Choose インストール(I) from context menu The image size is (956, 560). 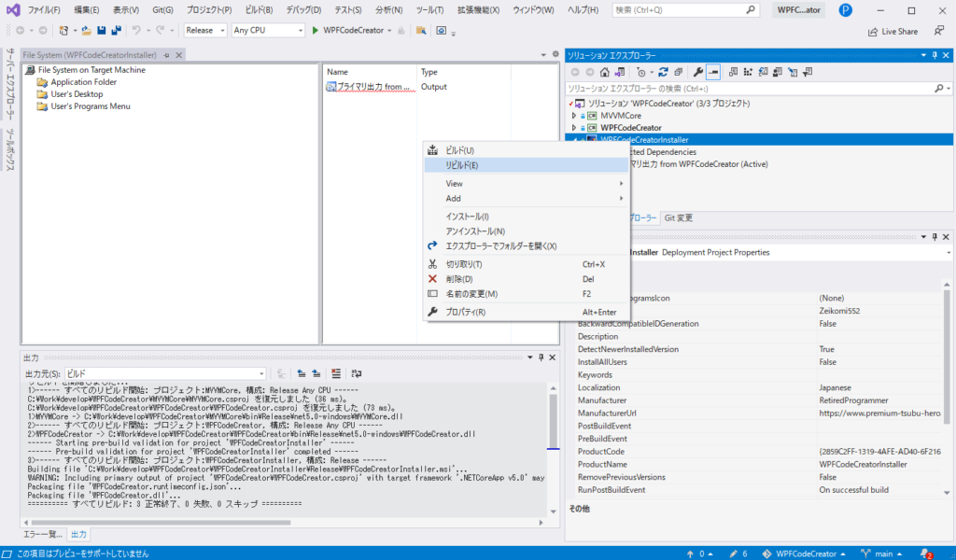527,217
